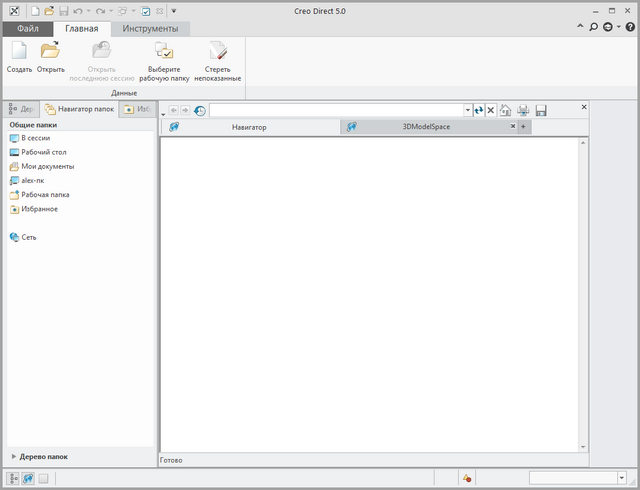Click the browser print icon

[523, 110]
